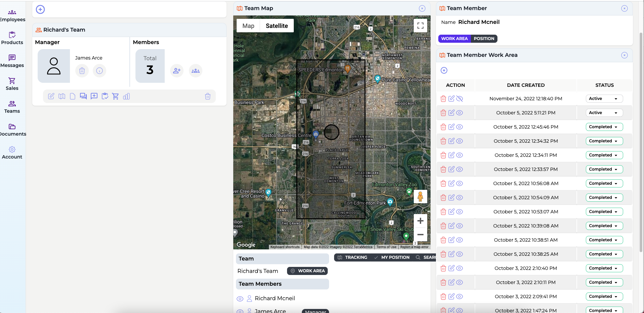Open team sales cart icon
Image resolution: width=644 pixels, height=313 pixels.
point(116,96)
